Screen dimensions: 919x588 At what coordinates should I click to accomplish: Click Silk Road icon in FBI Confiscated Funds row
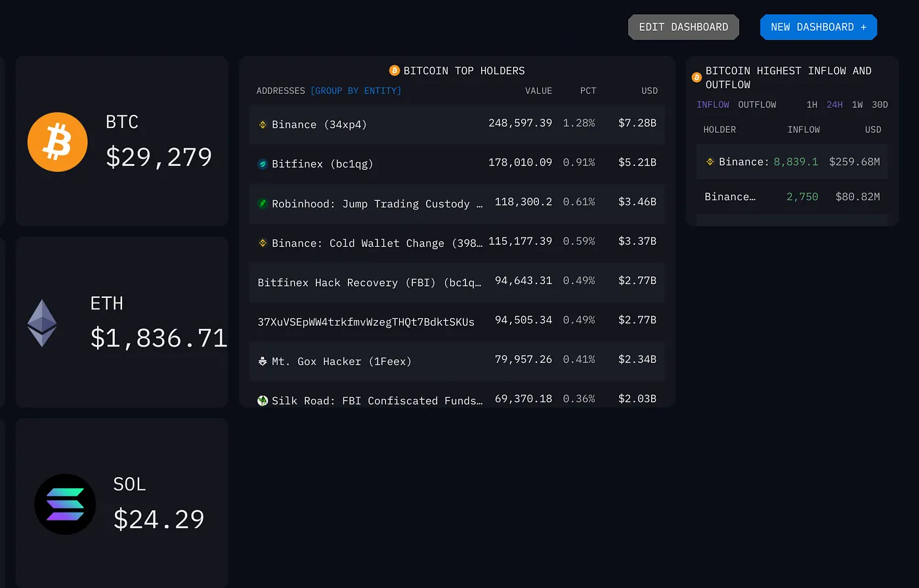[263, 400]
